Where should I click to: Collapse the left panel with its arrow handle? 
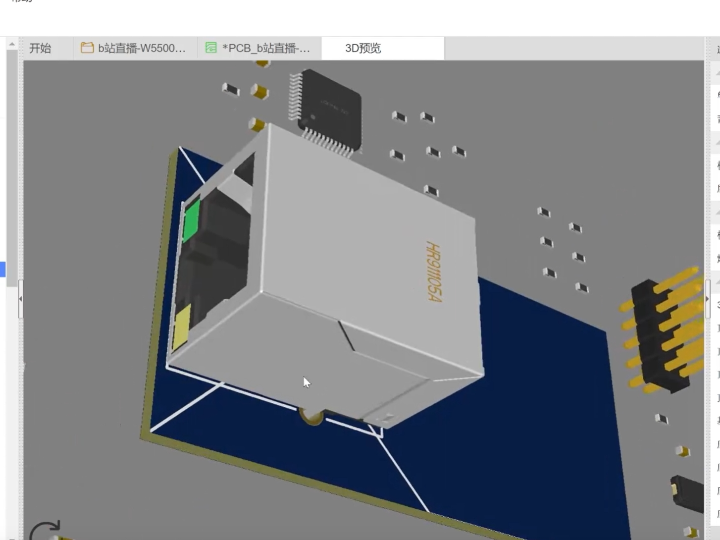click(20, 298)
